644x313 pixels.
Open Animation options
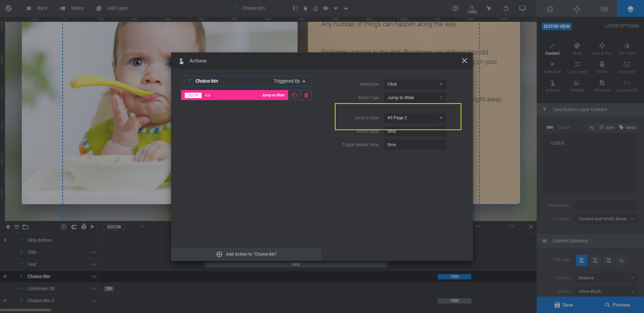coord(552,68)
